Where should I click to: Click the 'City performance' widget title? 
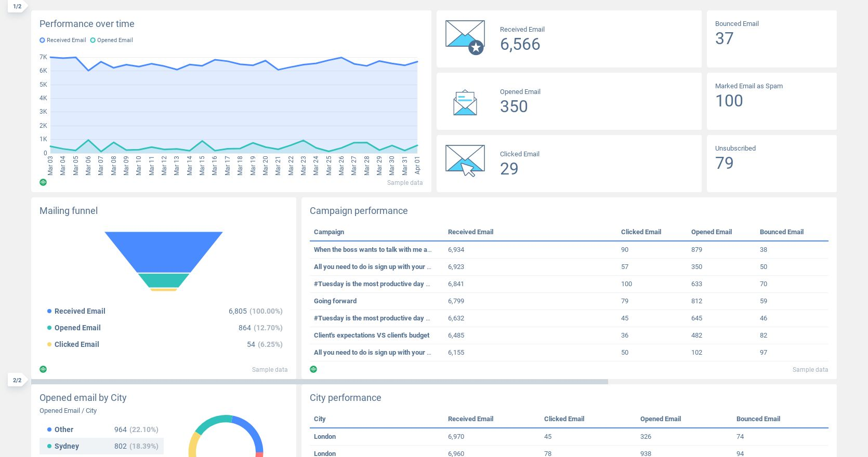tap(346, 398)
